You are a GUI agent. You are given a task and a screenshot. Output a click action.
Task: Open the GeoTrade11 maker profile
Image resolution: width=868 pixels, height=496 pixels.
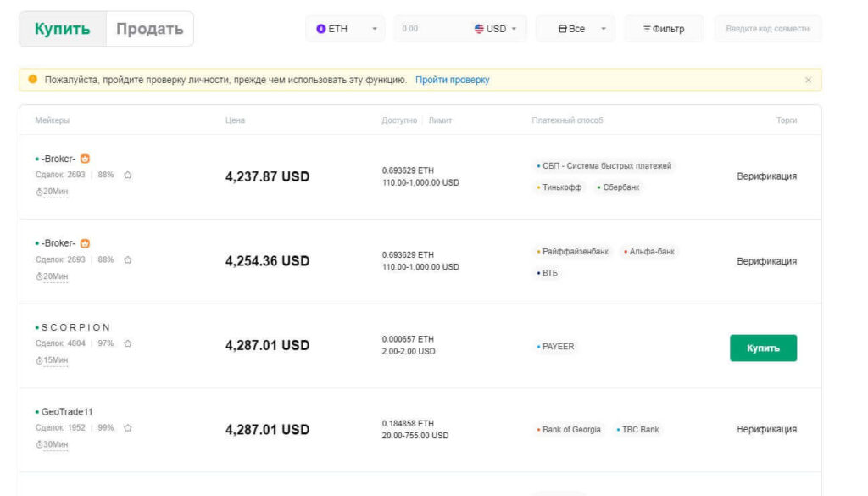tap(66, 412)
